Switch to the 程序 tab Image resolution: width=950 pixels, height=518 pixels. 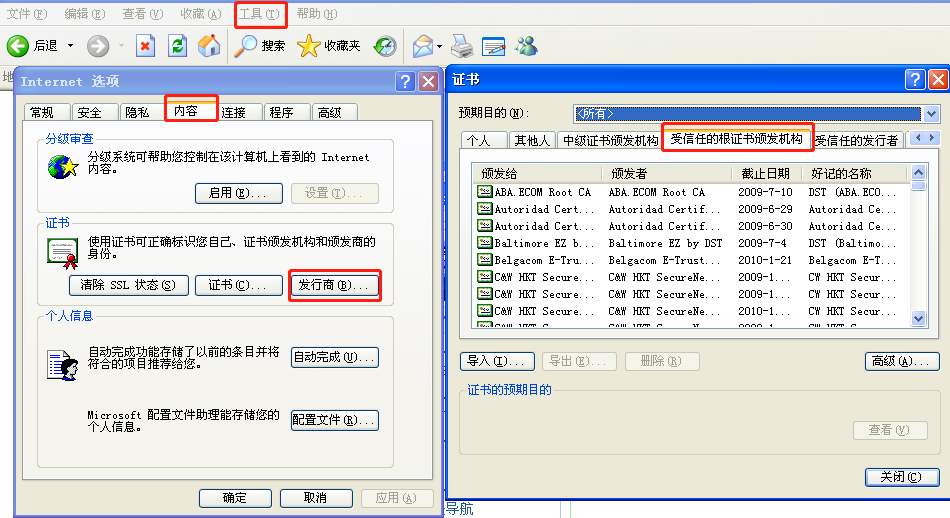point(285,112)
